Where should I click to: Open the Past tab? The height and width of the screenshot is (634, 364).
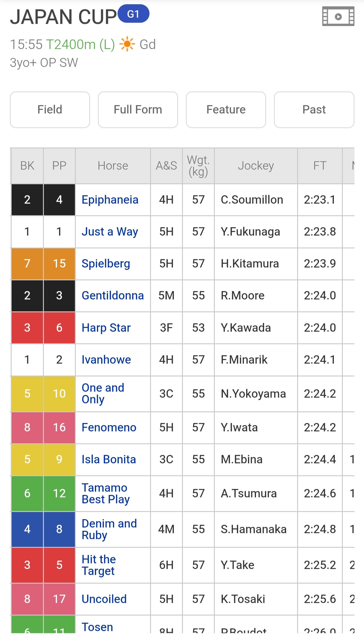pyautogui.click(x=314, y=110)
